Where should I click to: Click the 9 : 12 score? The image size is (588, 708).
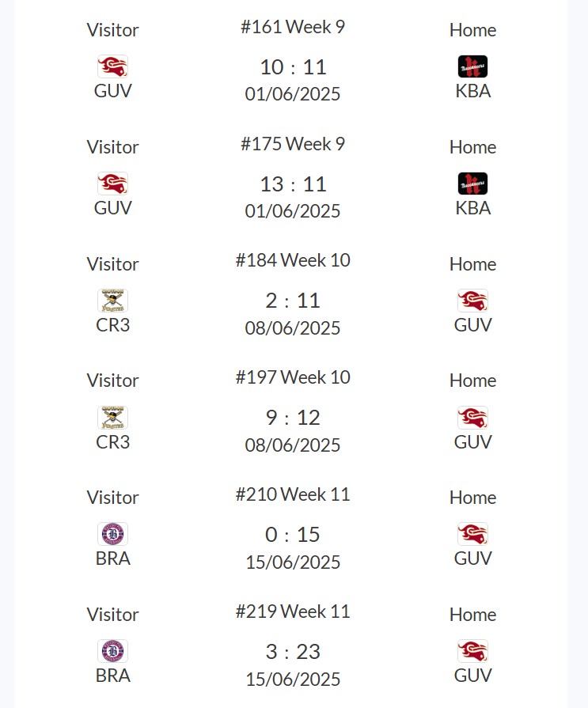[x=293, y=418]
